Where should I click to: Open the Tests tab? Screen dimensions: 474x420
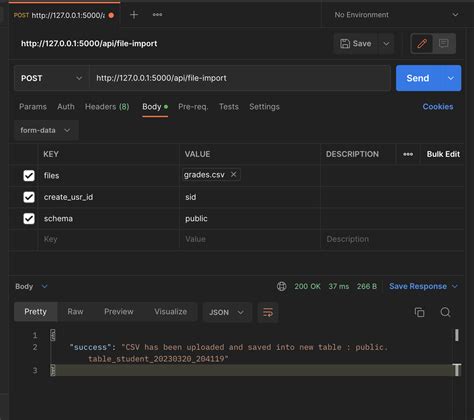point(229,107)
